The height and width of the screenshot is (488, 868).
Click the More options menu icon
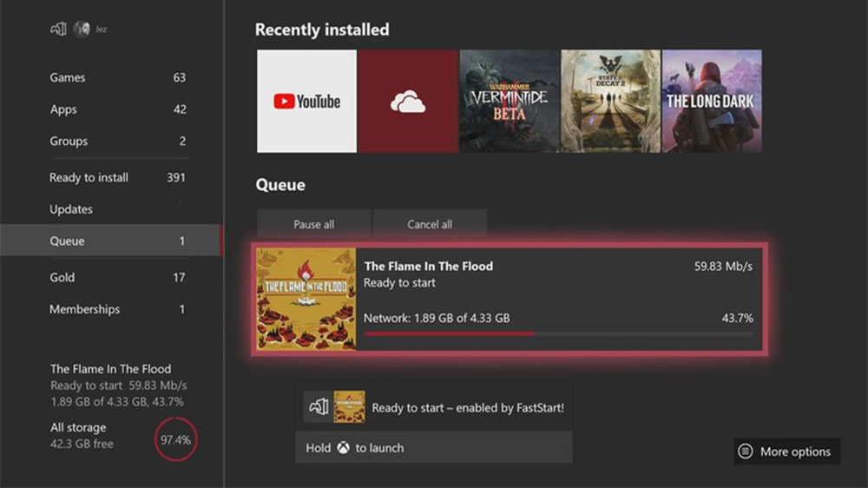coord(746,452)
